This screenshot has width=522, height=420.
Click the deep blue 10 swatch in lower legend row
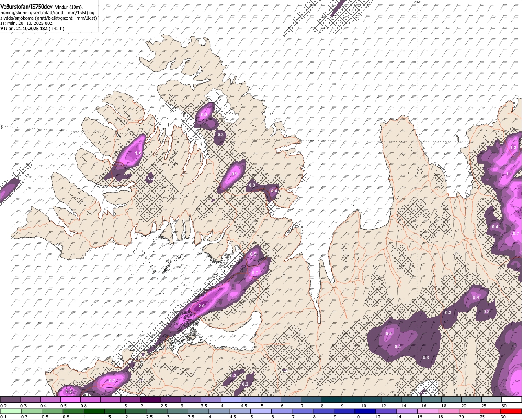click(x=364, y=411)
